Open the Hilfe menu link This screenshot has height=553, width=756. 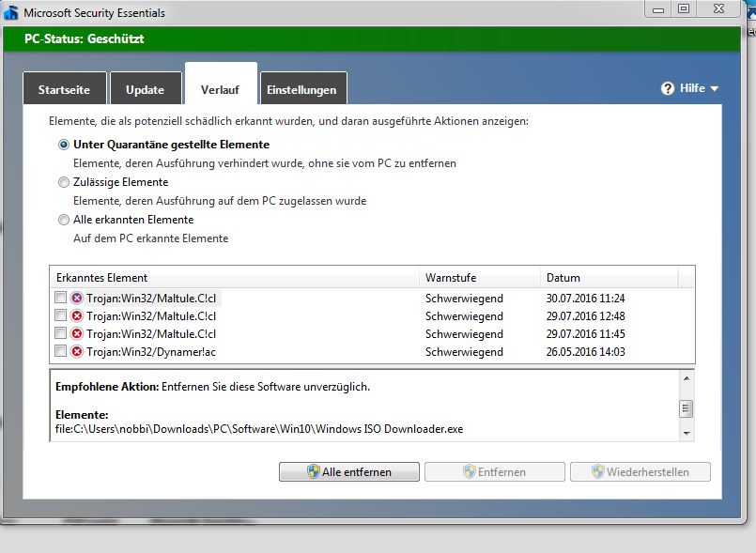coord(692,88)
